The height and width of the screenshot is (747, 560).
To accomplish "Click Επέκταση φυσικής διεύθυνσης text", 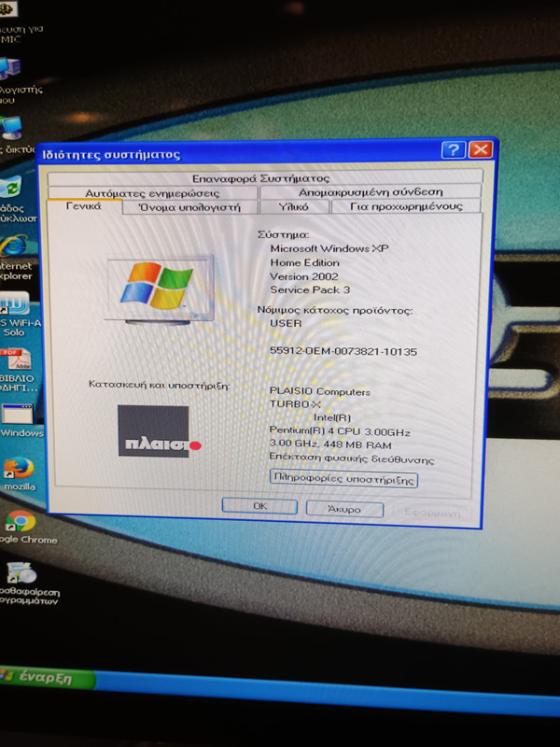I will [352, 458].
